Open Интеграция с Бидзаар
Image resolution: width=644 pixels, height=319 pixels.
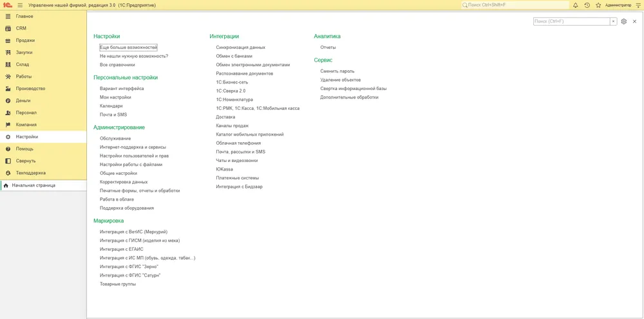point(239,187)
